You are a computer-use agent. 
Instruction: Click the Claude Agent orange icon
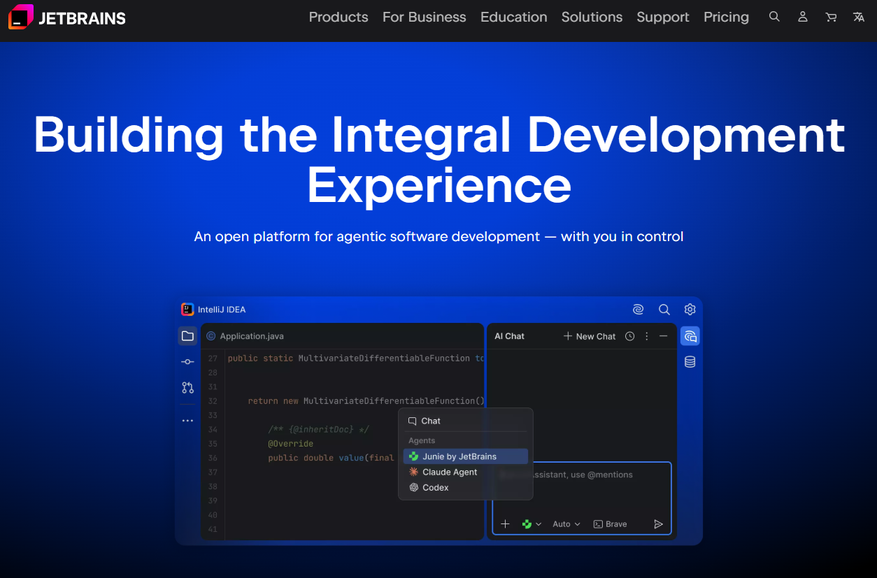click(414, 472)
